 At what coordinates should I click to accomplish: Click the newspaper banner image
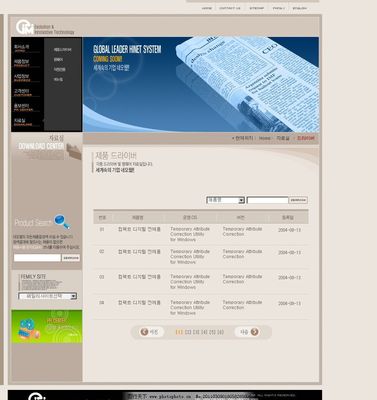[201, 84]
